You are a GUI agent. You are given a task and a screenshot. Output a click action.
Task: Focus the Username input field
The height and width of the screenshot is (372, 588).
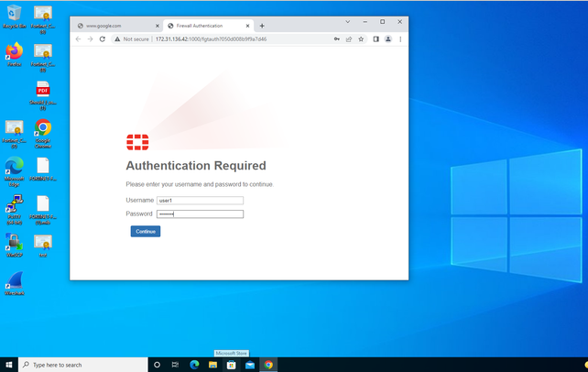tap(200, 201)
